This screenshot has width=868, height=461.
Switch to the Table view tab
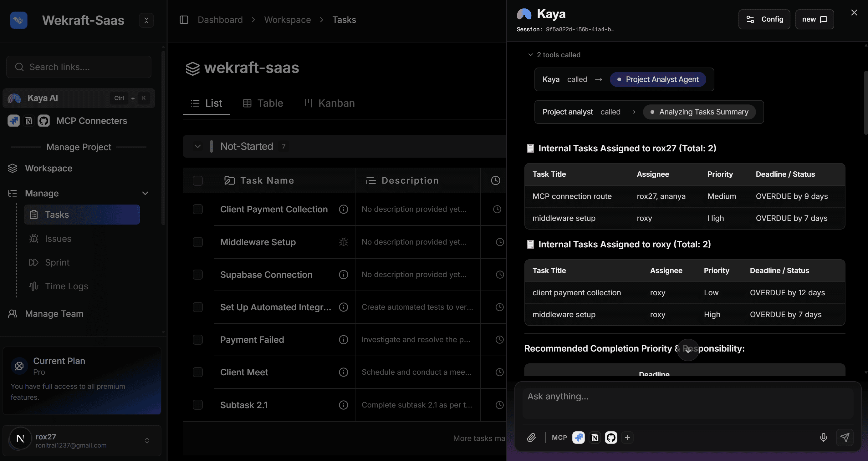point(263,103)
